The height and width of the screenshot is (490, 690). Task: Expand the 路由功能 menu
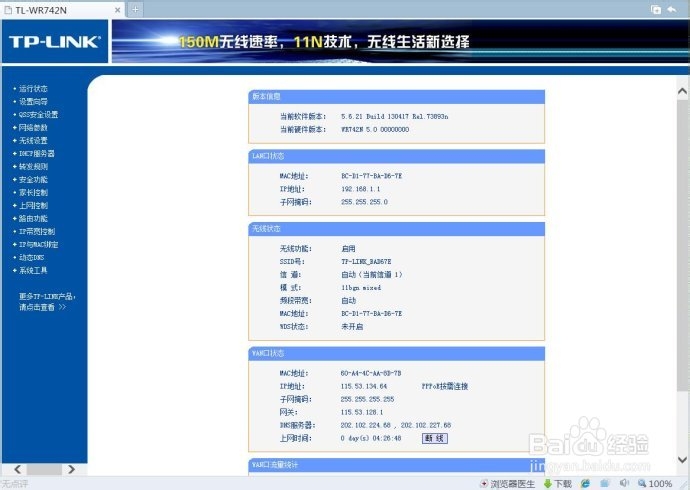33,219
